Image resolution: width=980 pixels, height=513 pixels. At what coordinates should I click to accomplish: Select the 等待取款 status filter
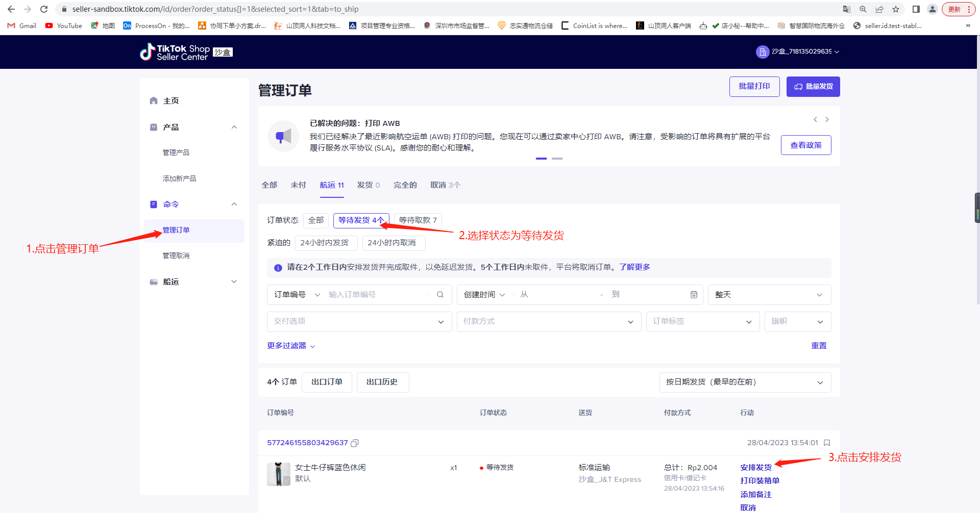coord(418,220)
